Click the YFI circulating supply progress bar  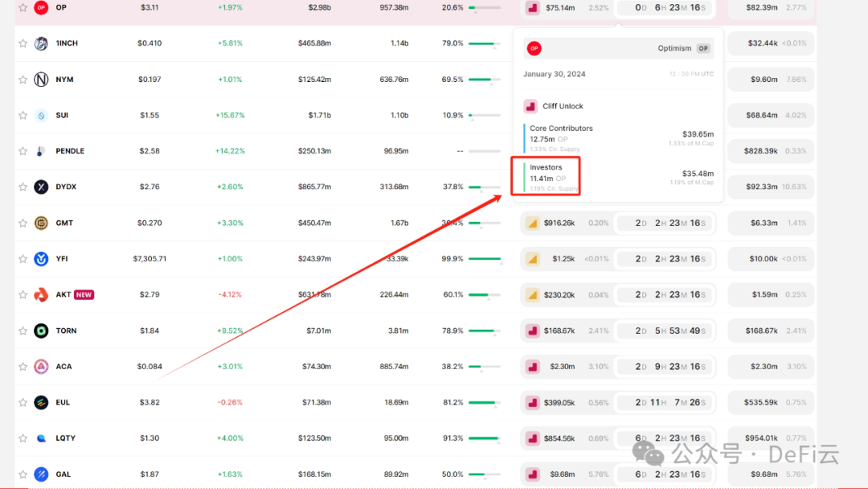pos(485,259)
